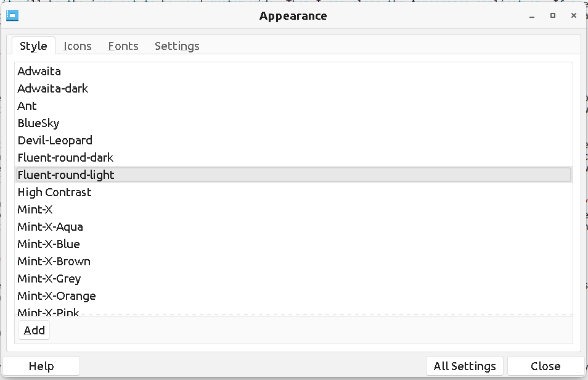Select the Style tab
Image resolution: width=588 pixels, height=380 pixels.
(x=33, y=46)
